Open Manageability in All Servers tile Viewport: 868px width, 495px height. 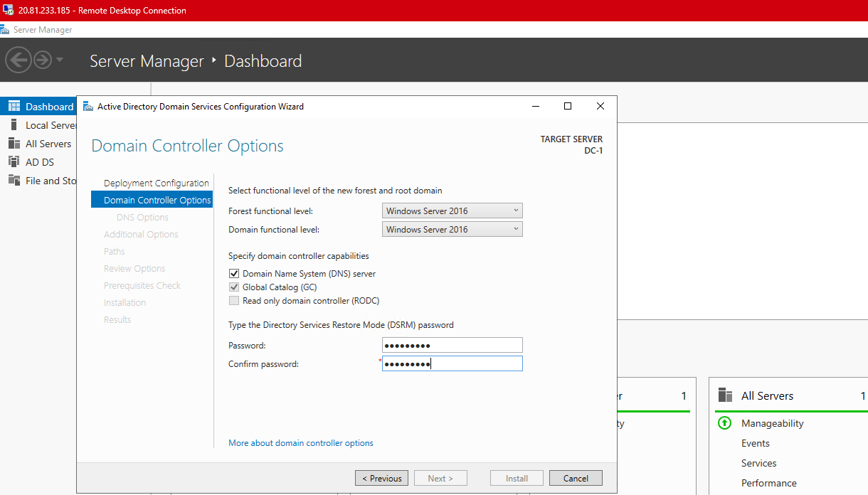coord(772,423)
